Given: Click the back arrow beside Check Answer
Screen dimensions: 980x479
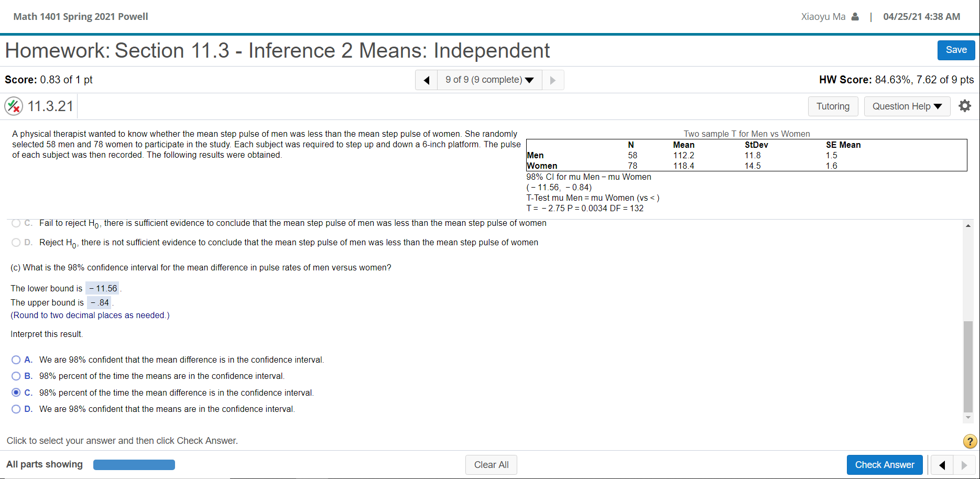Looking at the screenshot, I should (x=942, y=465).
